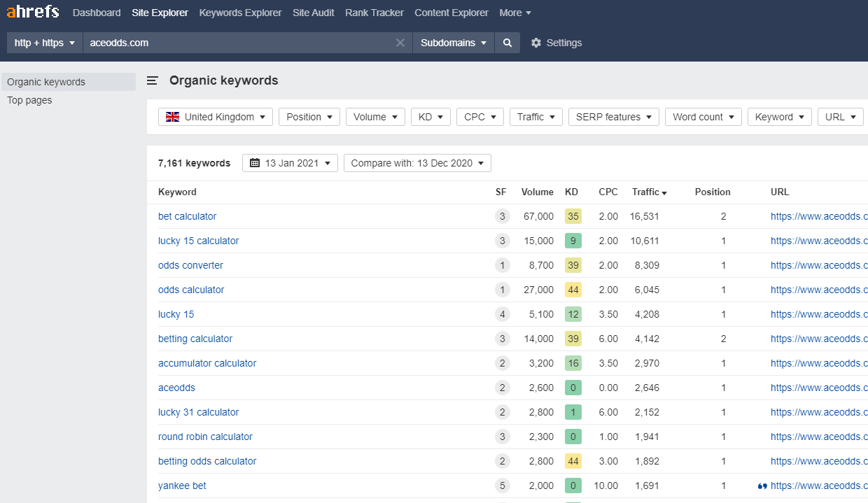The image size is (868, 503).
Task: Open the http + https protocol dropdown
Action: coord(44,43)
